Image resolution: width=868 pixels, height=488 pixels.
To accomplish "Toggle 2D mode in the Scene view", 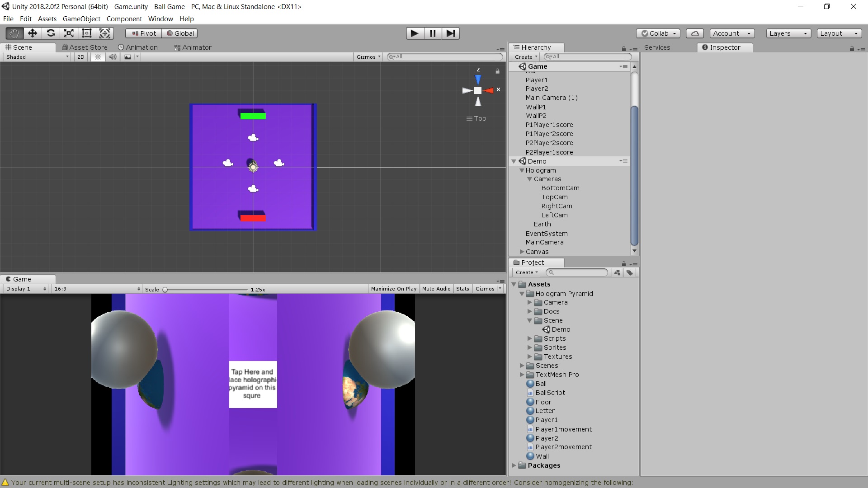I will pyautogui.click(x=80, y=56).
